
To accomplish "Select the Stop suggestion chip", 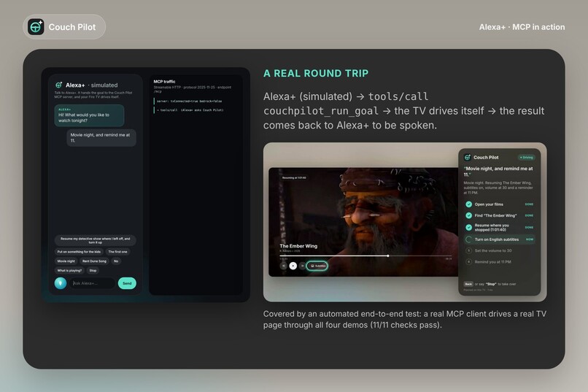I will (x=93, y=271).
